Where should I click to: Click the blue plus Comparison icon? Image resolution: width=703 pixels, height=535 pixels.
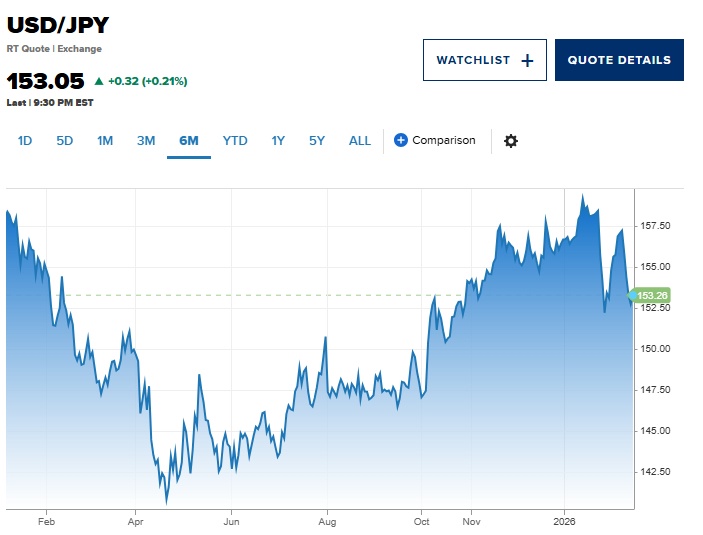point(401,140)
